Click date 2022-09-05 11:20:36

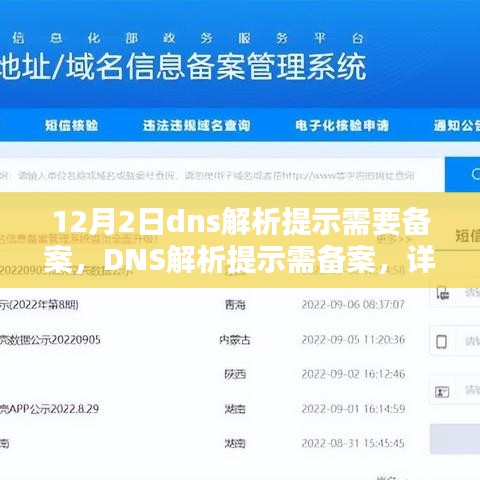(x=353, y=340)
